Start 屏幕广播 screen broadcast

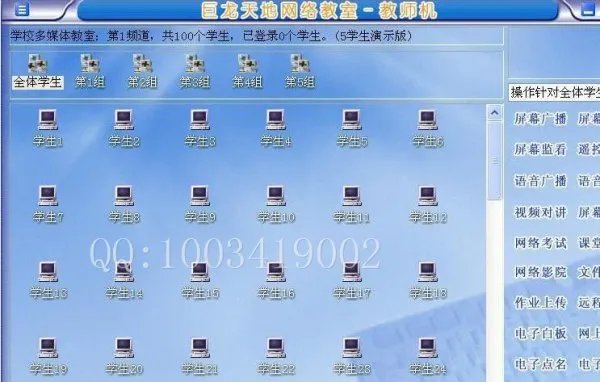540,119
